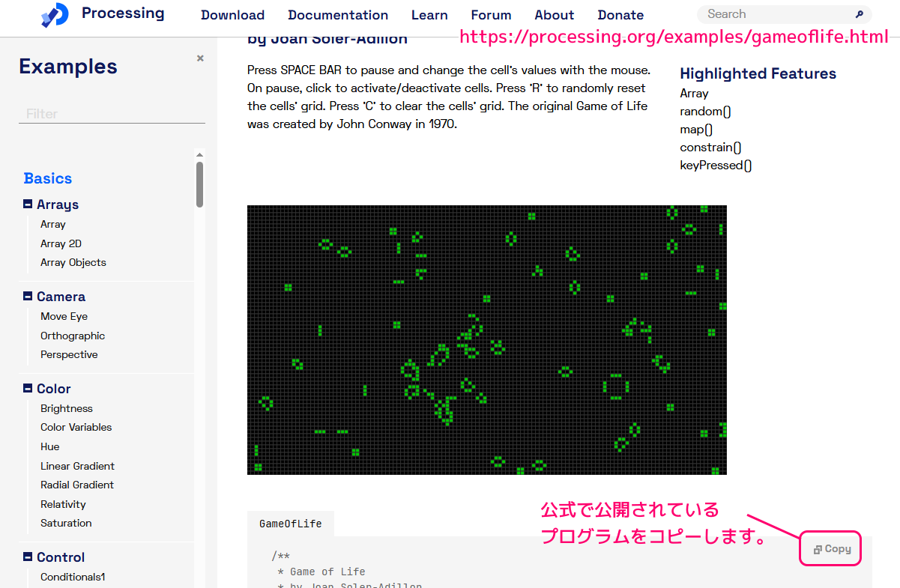Close the Examples sidebar with the × icon
900x588 pixels.
pyautogui.click(x=200, y=58)
